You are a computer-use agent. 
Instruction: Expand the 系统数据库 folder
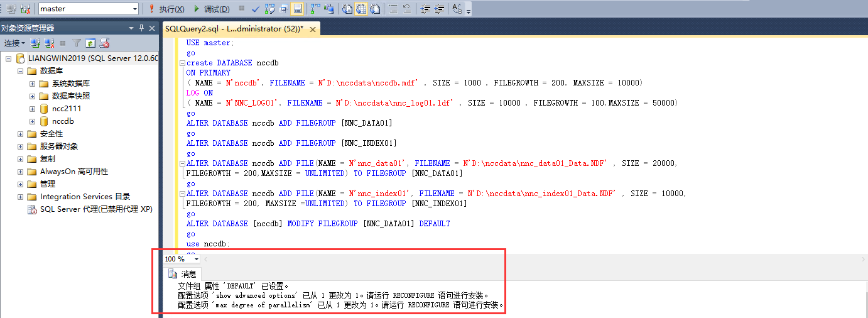coord(32,84)
